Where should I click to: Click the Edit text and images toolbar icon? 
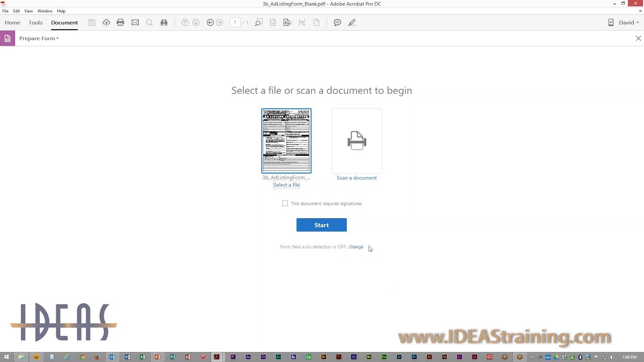[x=287, y=23]
